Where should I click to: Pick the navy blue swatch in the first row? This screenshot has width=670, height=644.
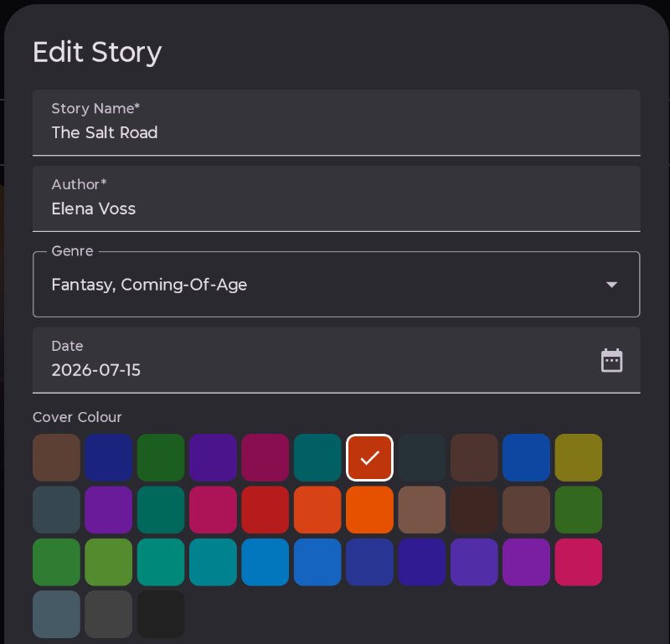pos(109,458)
